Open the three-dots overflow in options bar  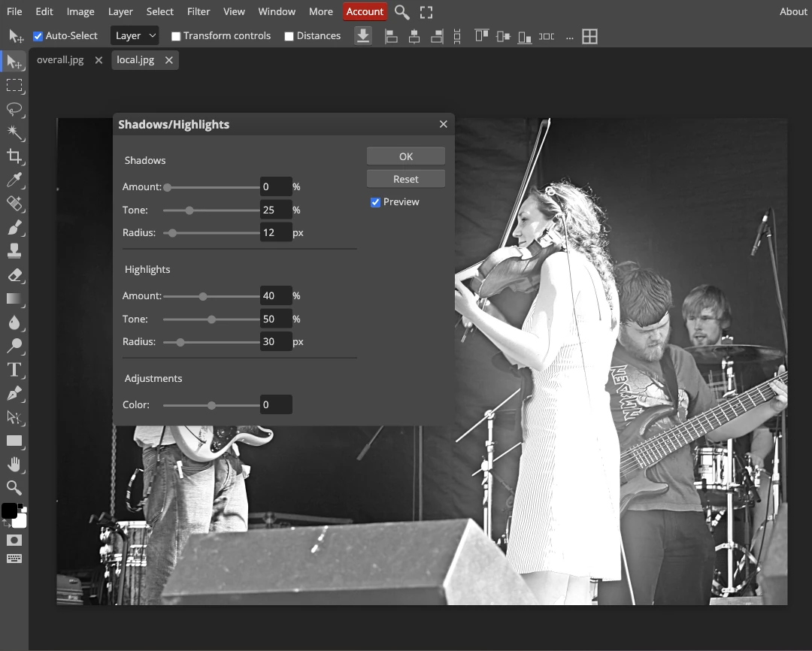[x=570, y=37]
